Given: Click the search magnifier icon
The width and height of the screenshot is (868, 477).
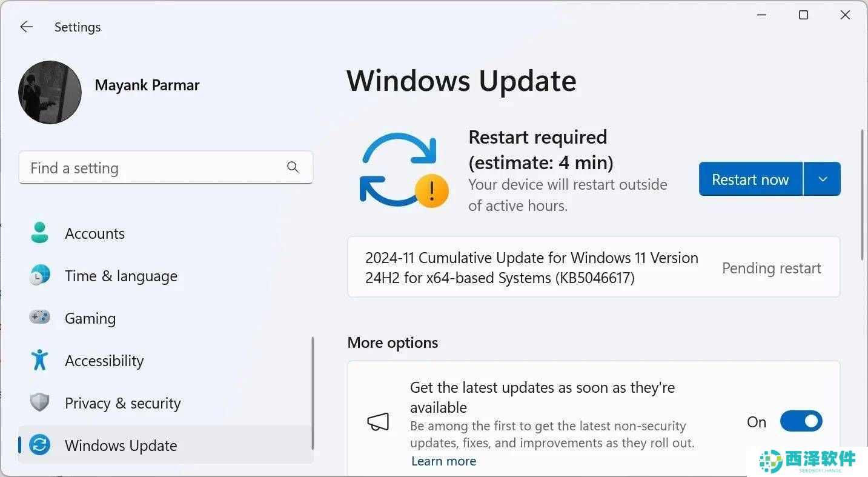Looking at the screenshot, I should pyautogui.click(x=293, y=167).
